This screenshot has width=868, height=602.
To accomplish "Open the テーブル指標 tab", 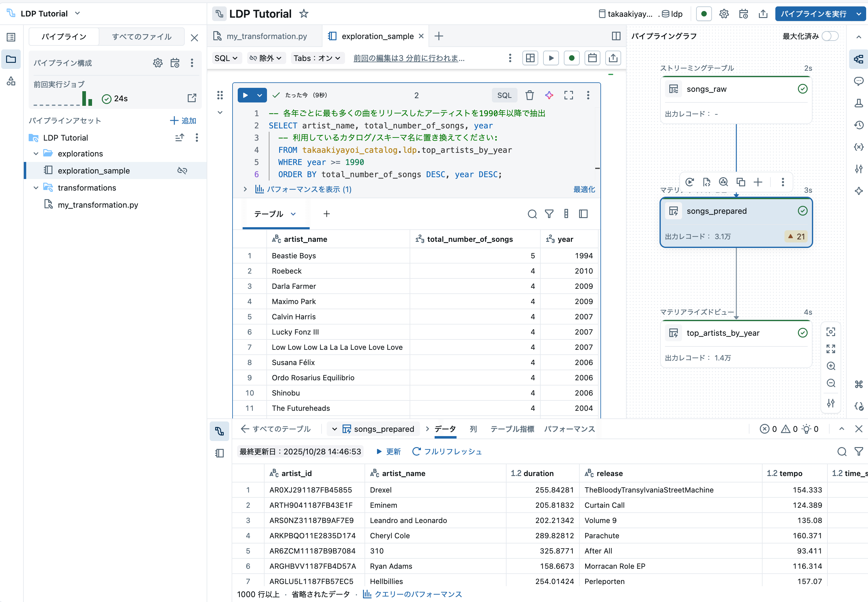I will pos(512,429).
